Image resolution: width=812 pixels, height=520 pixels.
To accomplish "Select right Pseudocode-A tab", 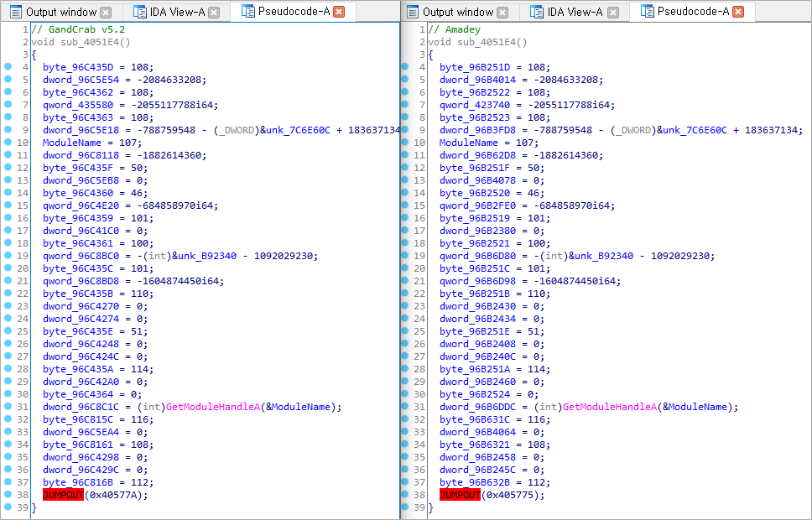I will pyautogui.click(x=693, y=12).
